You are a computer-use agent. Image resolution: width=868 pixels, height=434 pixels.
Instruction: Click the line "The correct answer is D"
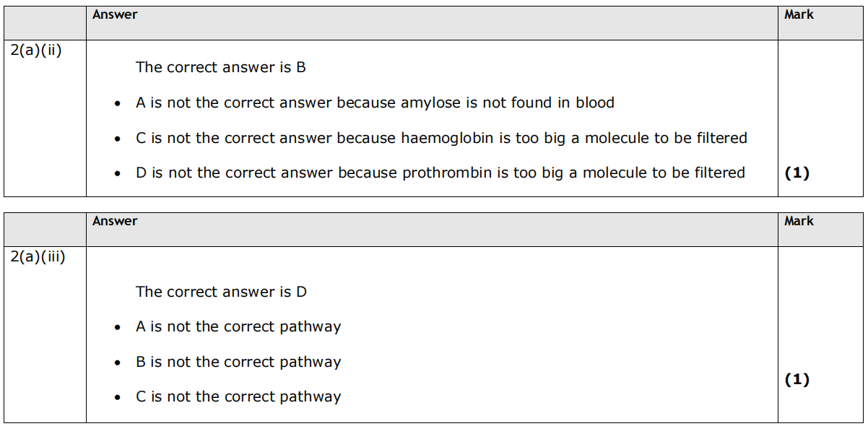(221, 292)
